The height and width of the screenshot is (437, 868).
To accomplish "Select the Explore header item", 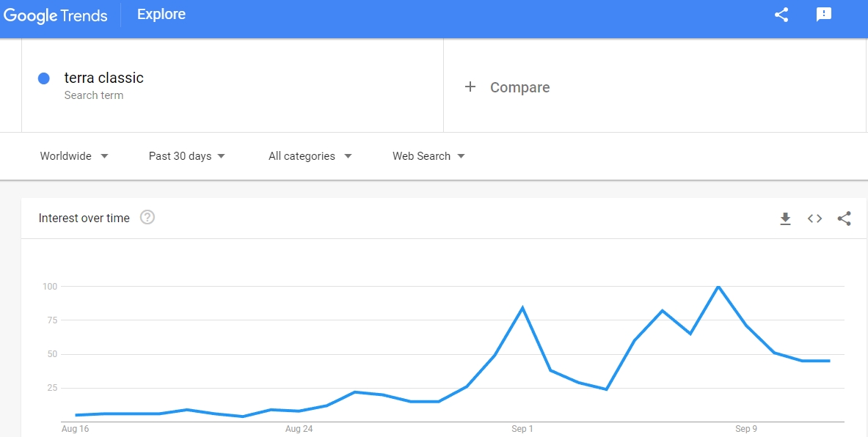I will (x=161, y=15).
